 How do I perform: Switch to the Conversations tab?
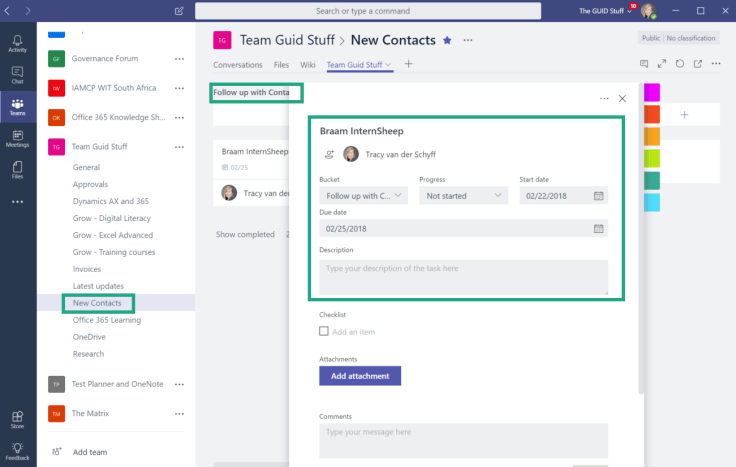(x=238, y=65)
